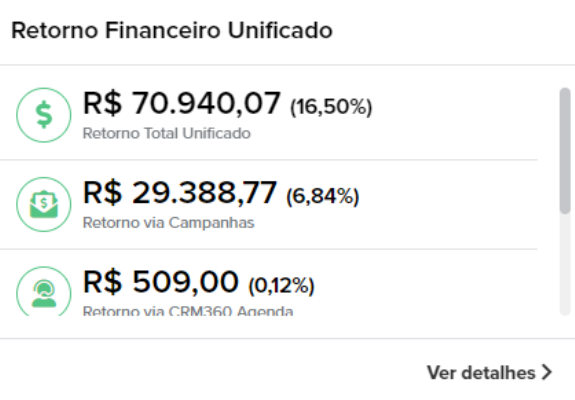The width and height of the screenshot is (575, 400).
Task: Click Retorno via CRM360 Agenda label
Action: coord(188,311)
